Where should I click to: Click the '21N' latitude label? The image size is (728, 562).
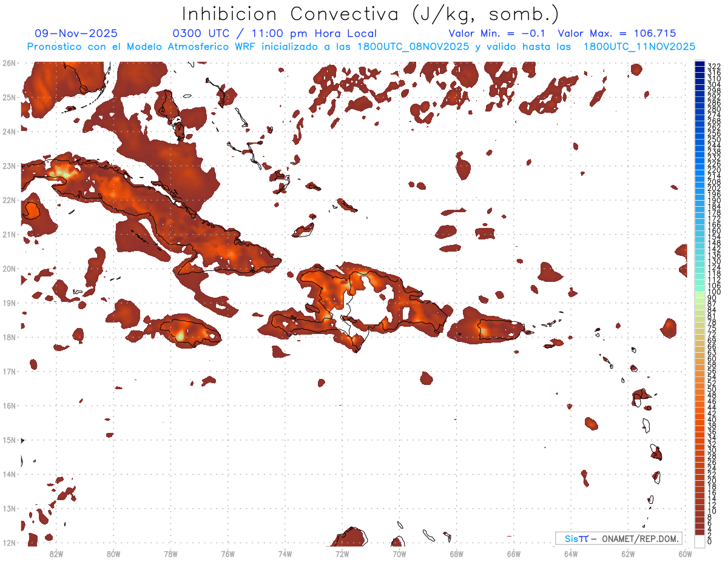point(8,234)
